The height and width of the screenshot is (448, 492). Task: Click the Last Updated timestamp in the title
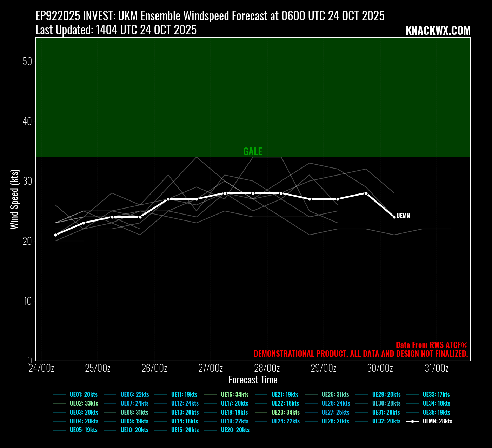(116, 30)
